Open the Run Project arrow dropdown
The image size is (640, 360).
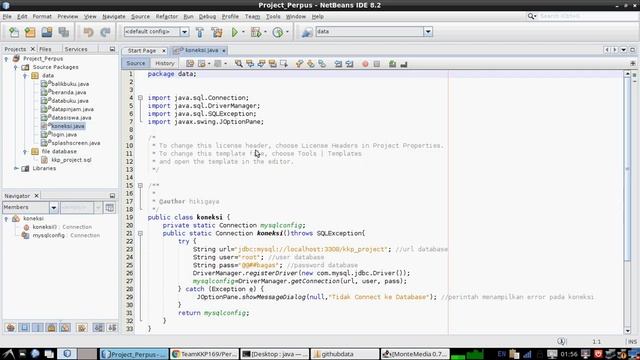244,32
